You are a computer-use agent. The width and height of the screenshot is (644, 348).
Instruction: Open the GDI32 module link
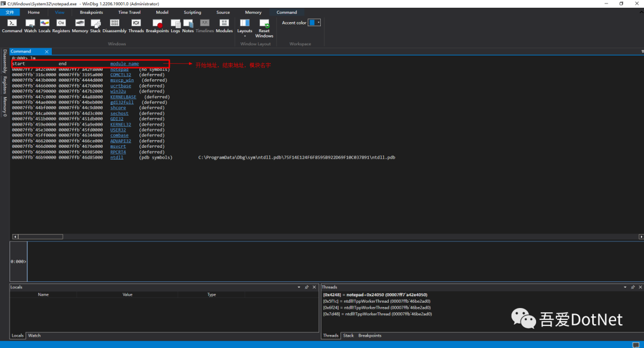[117, 119]
